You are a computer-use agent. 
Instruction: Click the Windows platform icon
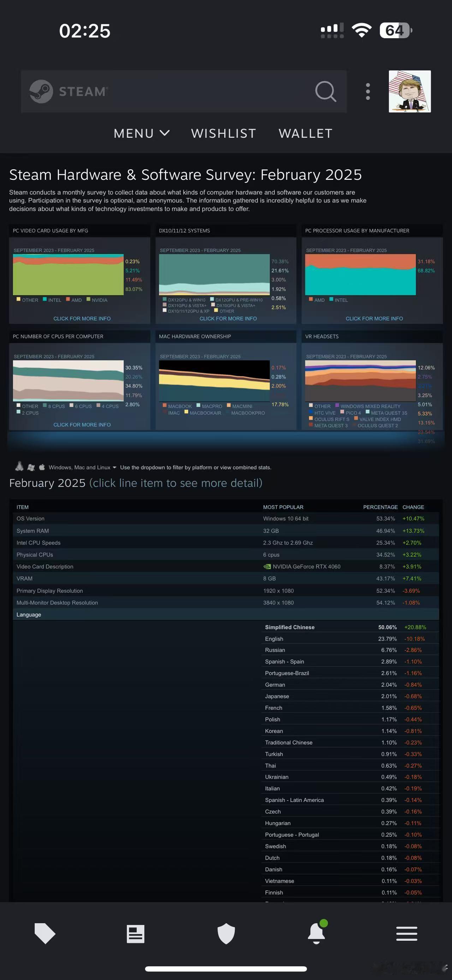pyautogui.click(x=31, y=467)
